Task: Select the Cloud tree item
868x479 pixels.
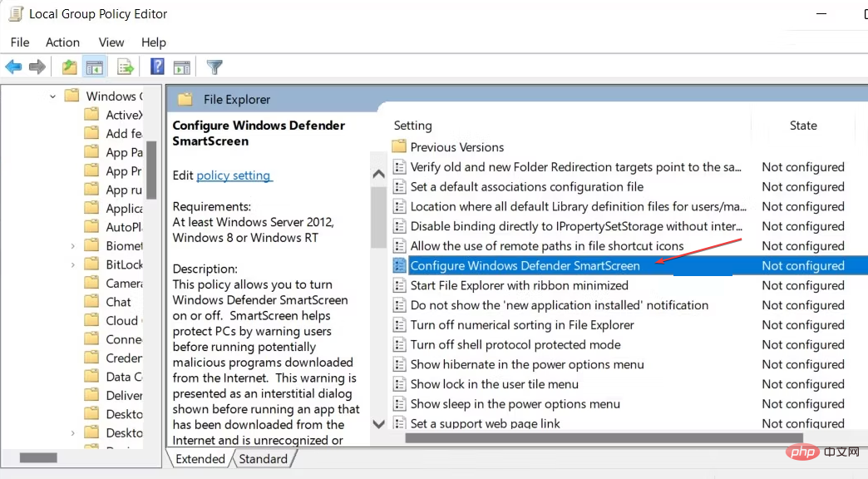Action: tap(123, 321)
